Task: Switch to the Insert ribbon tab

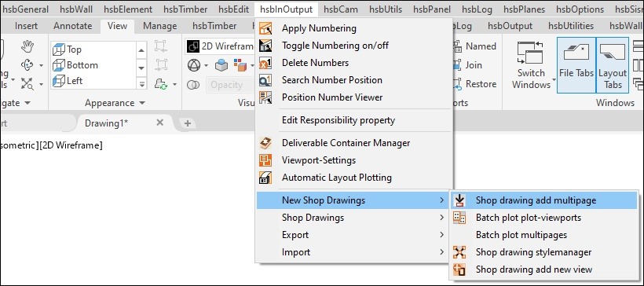Action: (x=26, y=26)
